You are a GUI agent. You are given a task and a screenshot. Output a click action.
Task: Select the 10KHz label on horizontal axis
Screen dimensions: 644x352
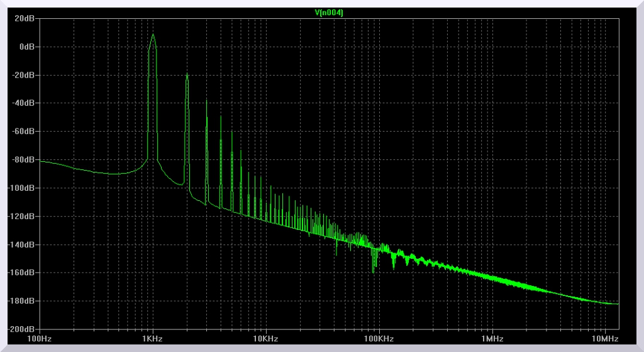pos(266,338)
